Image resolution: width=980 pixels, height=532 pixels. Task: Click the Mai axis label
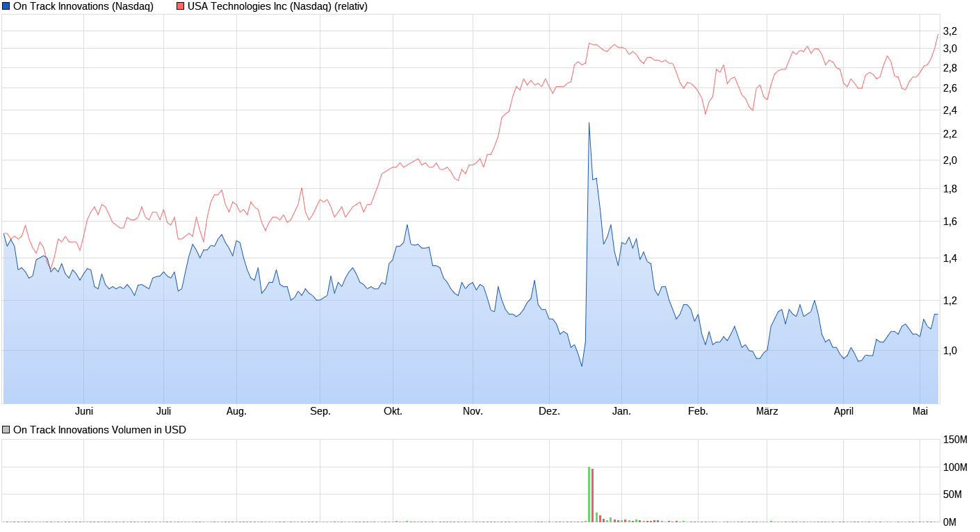pos(920,411)
